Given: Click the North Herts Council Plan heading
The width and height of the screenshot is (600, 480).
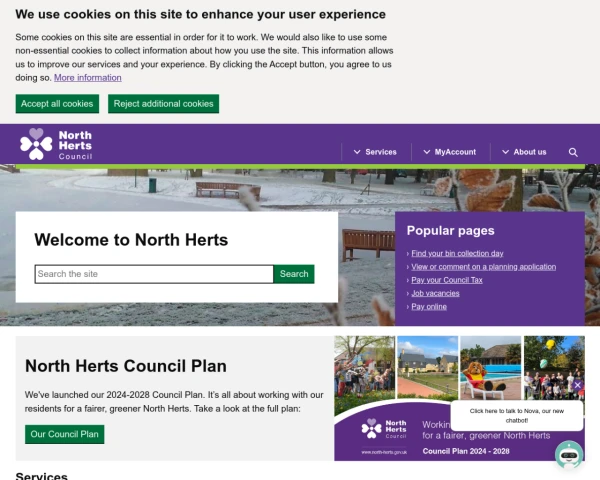Looking at the screenshot, I should (x=126, y=366).
